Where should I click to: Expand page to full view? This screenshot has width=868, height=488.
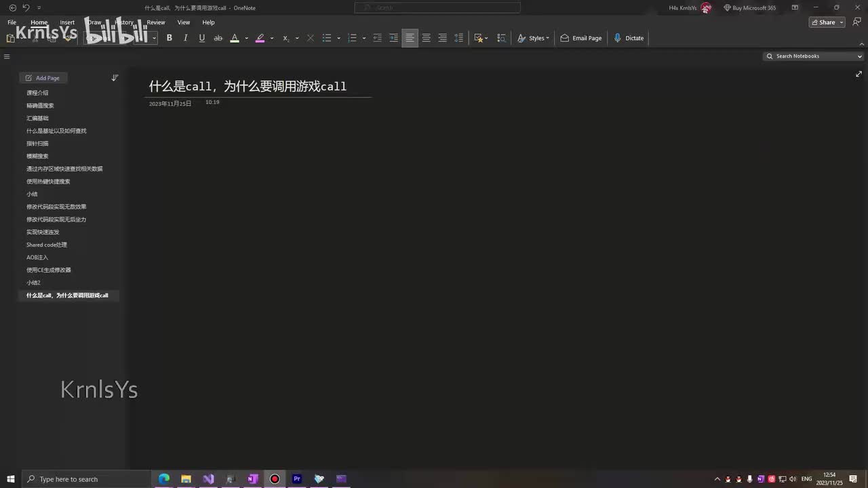(x=859, y=74)
